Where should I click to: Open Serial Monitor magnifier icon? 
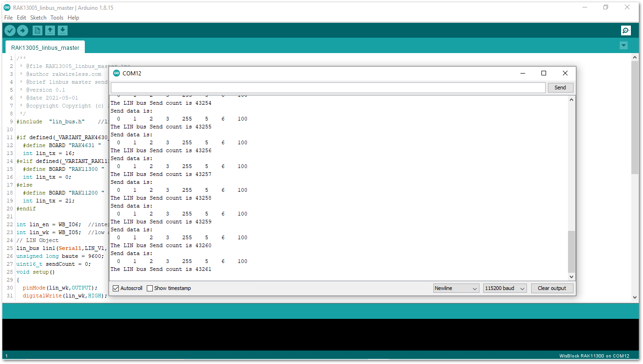(x=626, y=31)
